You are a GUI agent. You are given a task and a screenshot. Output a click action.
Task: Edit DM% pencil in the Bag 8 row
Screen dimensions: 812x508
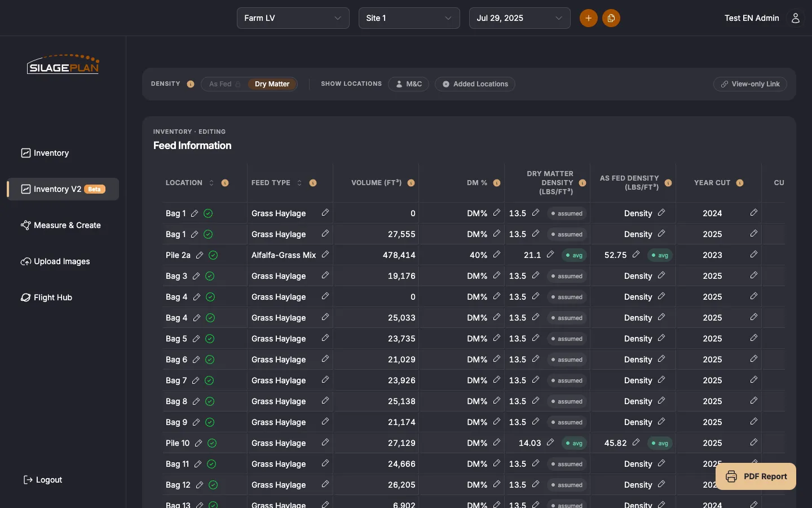pos(497,401)
